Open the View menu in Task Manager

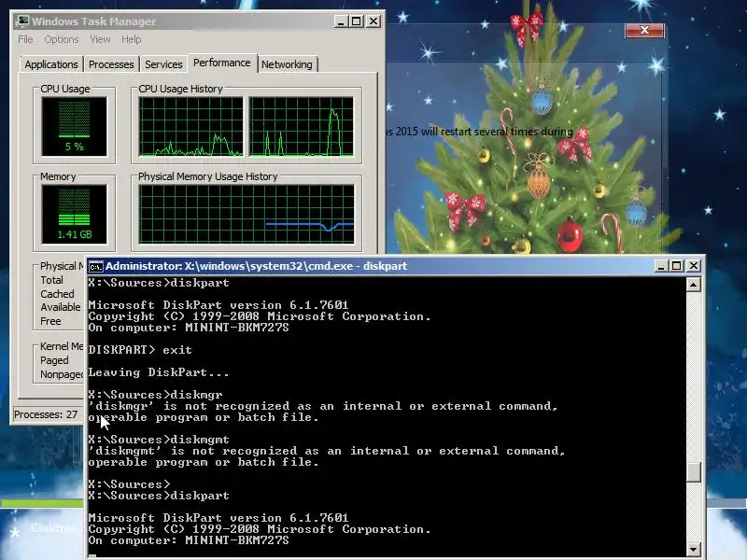(100, 39)
